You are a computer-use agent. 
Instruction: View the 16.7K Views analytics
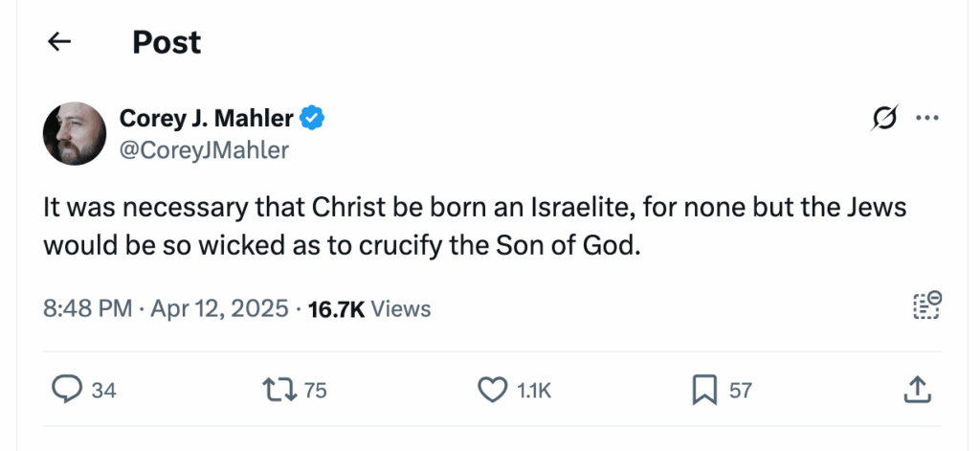369,308
